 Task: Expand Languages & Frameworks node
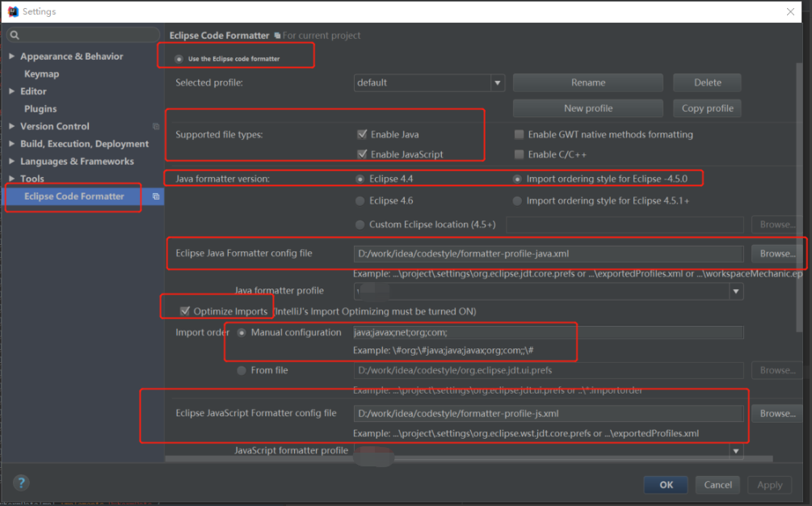pyautogui.click(x=11, y=161)
